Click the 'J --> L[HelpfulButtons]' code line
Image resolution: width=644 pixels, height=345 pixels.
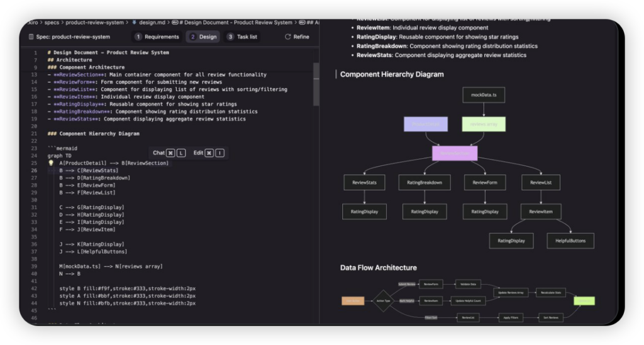tap(93, 252)
